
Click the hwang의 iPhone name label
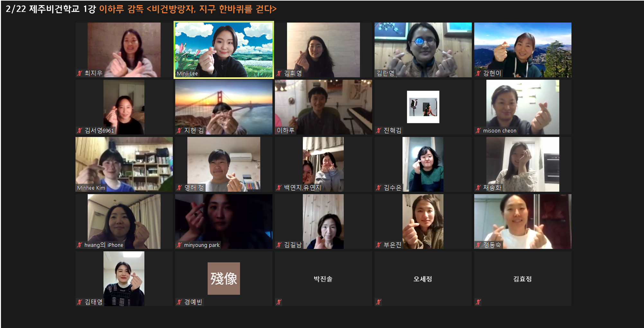104,245
